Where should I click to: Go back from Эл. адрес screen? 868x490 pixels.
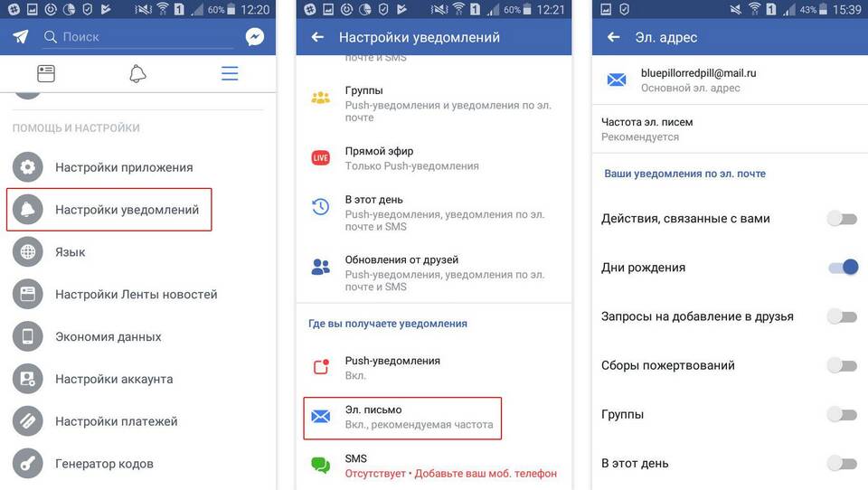tap(613, 37)
